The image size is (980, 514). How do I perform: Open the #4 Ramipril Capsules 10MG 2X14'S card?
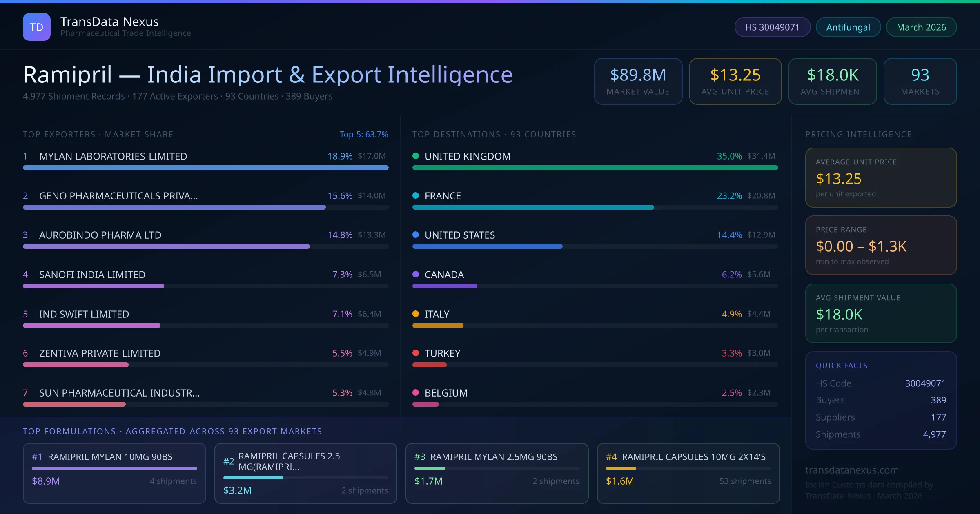click(x=688, y=473)
